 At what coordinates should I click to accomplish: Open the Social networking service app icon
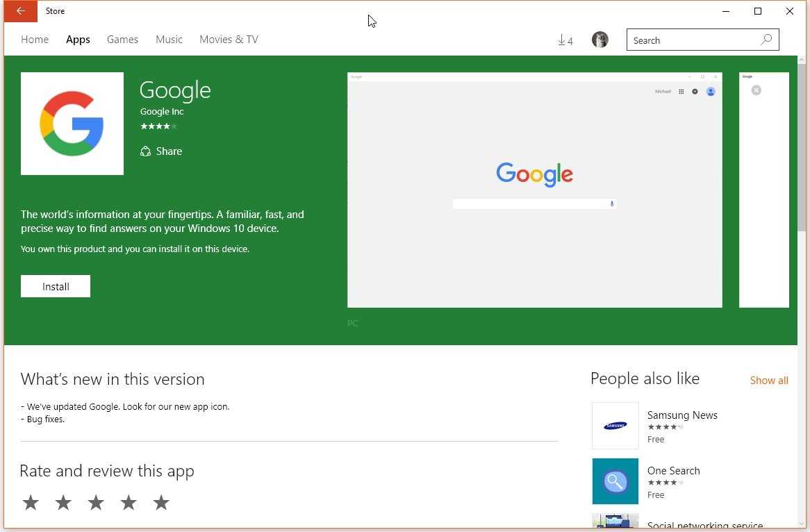(x=615, y=520)
